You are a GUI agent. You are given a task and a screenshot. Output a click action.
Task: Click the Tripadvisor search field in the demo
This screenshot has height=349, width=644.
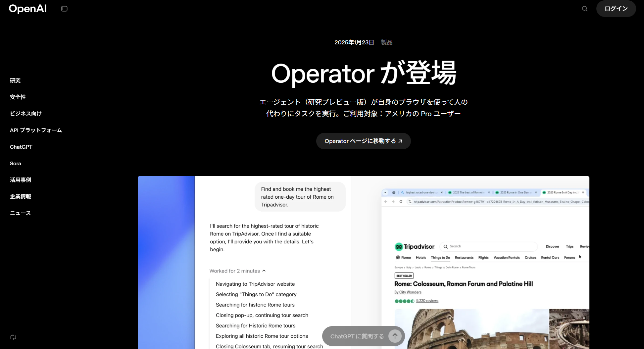489,246
